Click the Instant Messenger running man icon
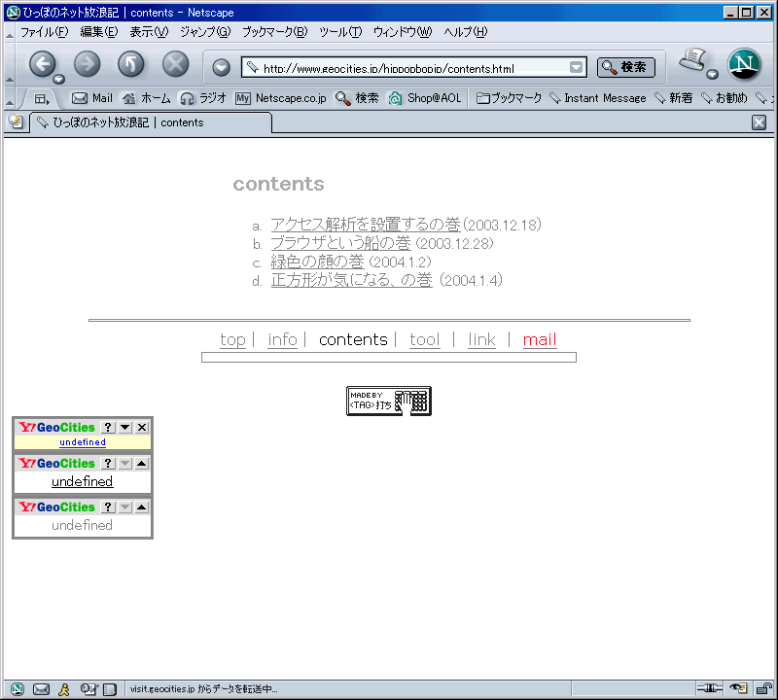The height and width of the screenshot is (700, 778). (x=63, y=689)
